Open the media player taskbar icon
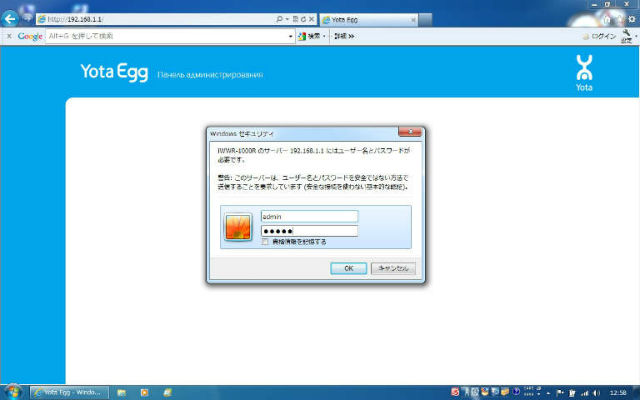The image size is (640, 400). (x=145, y=391)
